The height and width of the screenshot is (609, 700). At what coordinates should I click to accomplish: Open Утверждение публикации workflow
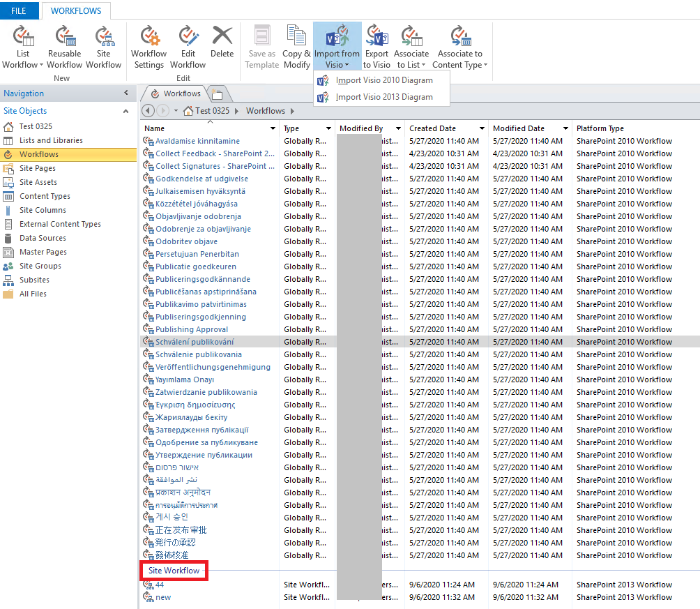(x=204, y=456)
